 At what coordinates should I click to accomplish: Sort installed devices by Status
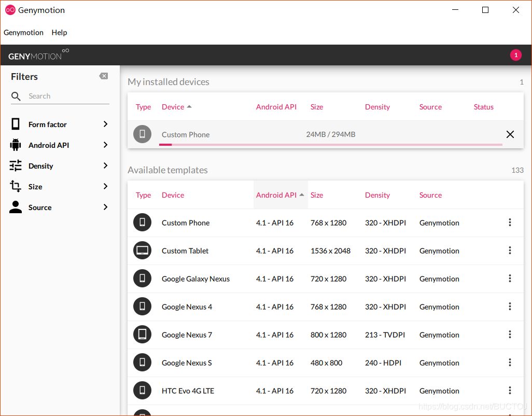(483, 107)
